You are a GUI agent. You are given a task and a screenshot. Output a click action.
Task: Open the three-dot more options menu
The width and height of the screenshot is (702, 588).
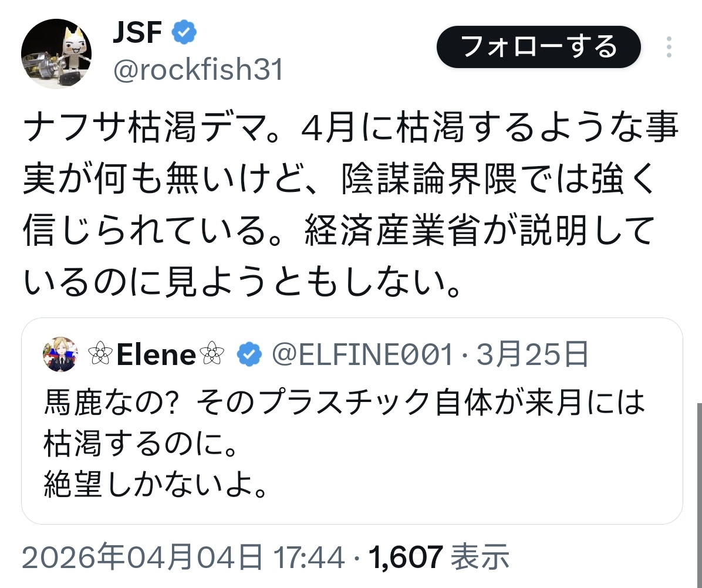pyautogui.click(x=669, y=48)
